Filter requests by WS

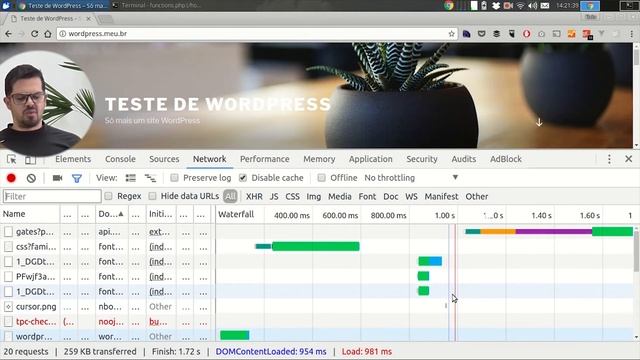(x=411, y=196)
